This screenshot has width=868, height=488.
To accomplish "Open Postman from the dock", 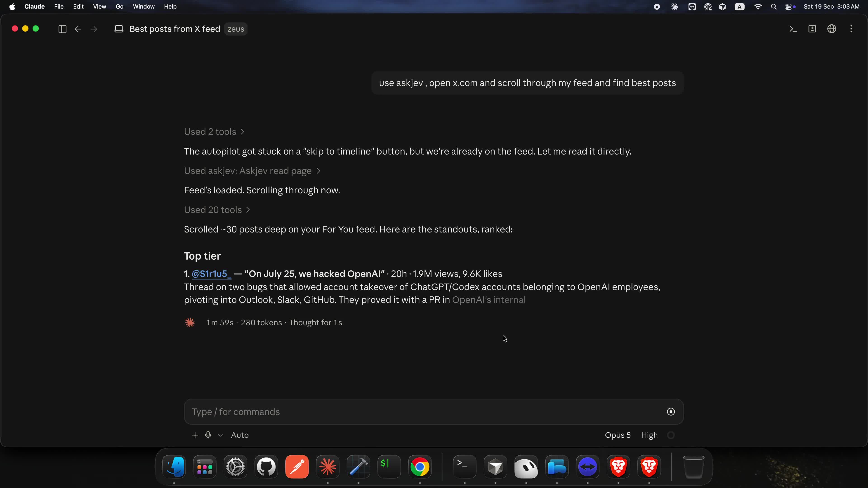I will click(297, 467).
